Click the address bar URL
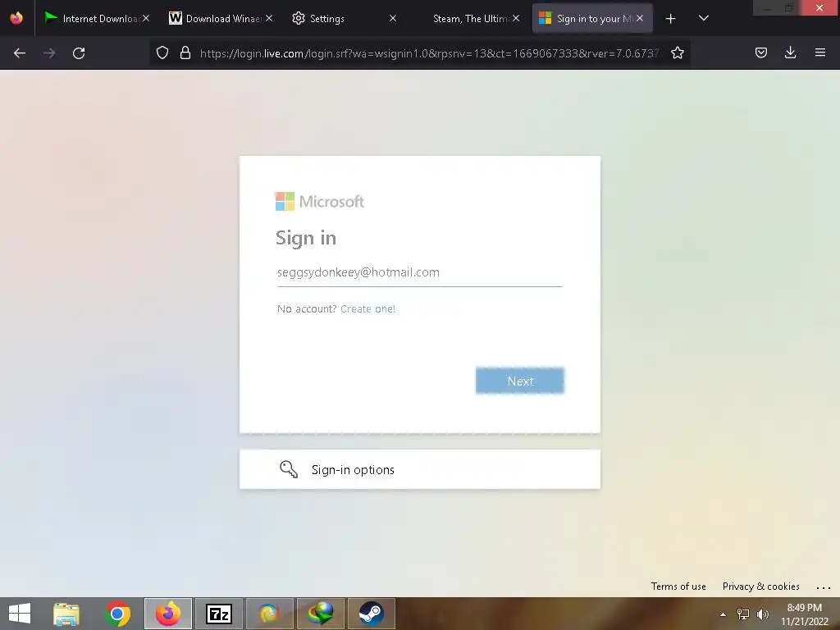Screen dimensions: 840x630 point(430,53)
